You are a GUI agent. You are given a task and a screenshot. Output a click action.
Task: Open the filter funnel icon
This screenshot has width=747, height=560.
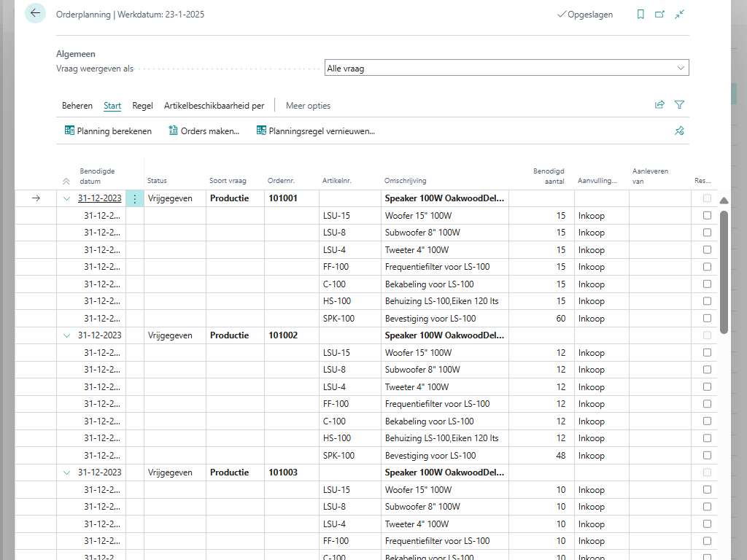[679, 105]
